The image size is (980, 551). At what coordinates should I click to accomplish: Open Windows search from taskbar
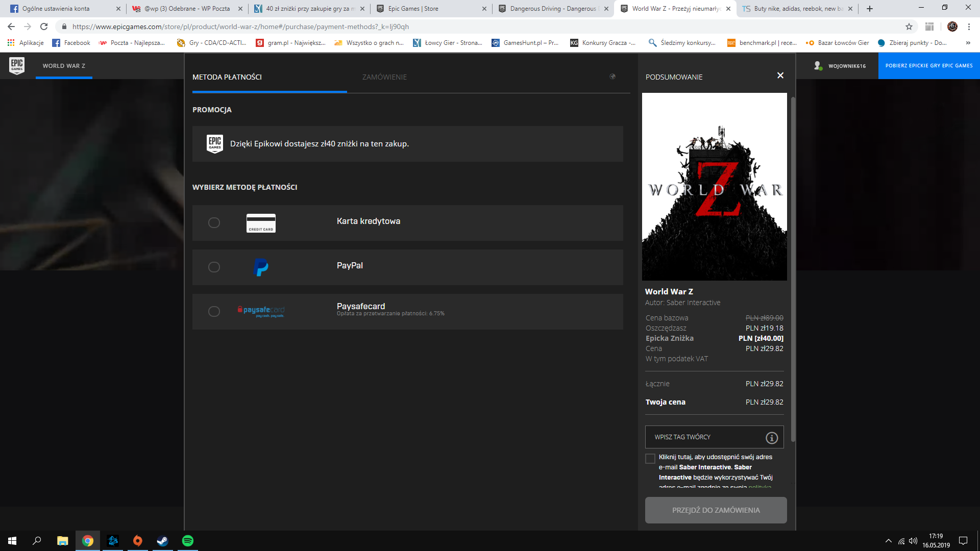click(37, 541)
